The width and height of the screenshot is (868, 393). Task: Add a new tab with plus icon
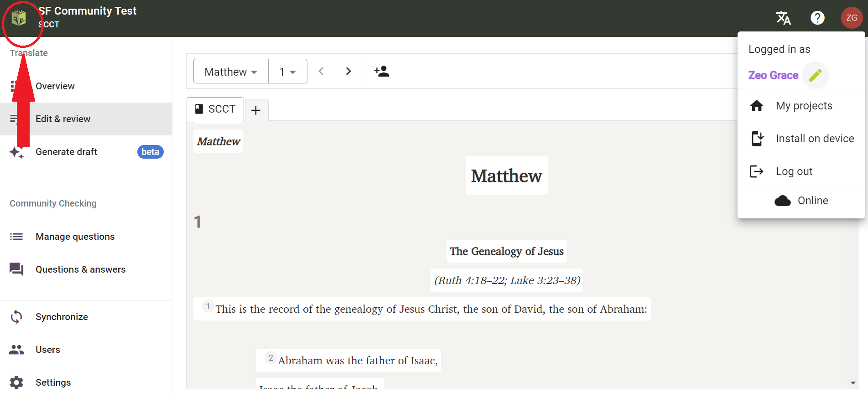(x=256, y=110)
